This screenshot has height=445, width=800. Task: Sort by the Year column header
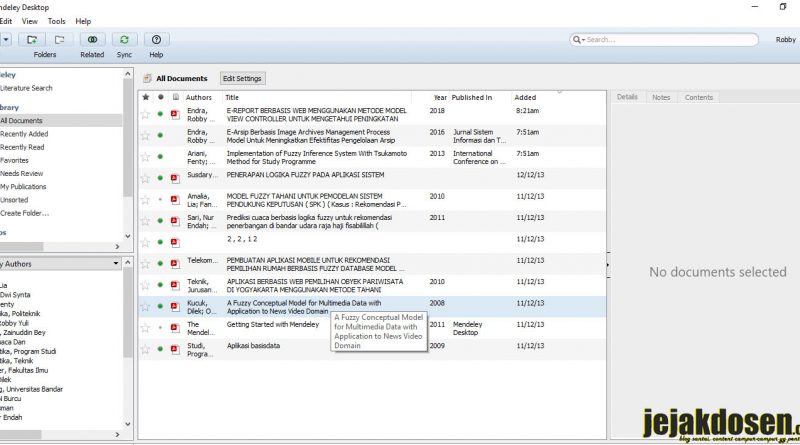pyautogui.click(x=440, y=97)
